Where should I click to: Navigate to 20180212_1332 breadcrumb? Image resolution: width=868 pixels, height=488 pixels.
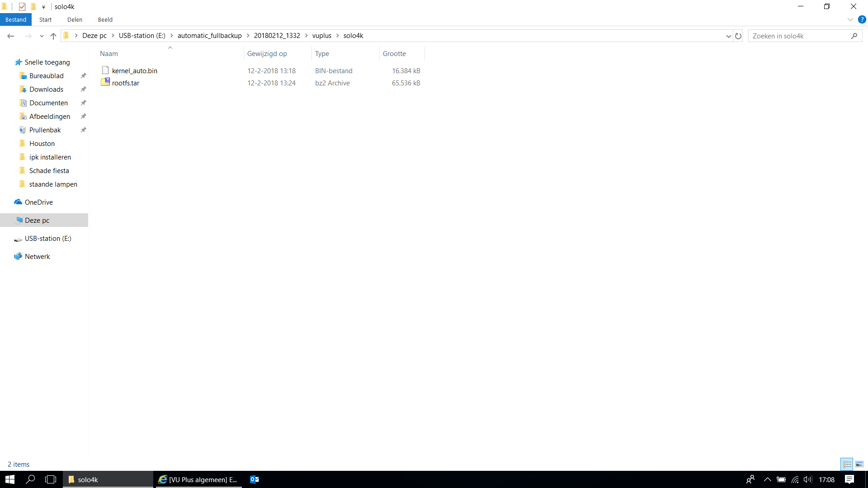(x=277, y=36)
